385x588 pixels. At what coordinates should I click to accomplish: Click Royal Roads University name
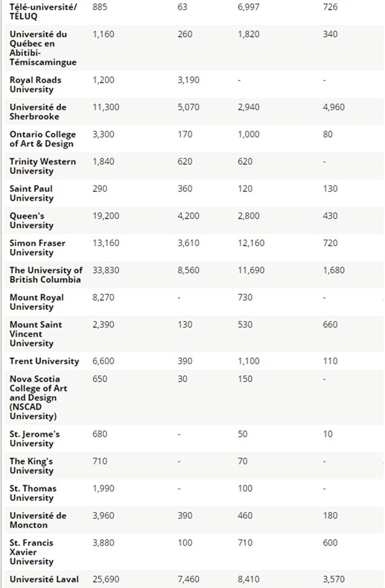[35, 85]
